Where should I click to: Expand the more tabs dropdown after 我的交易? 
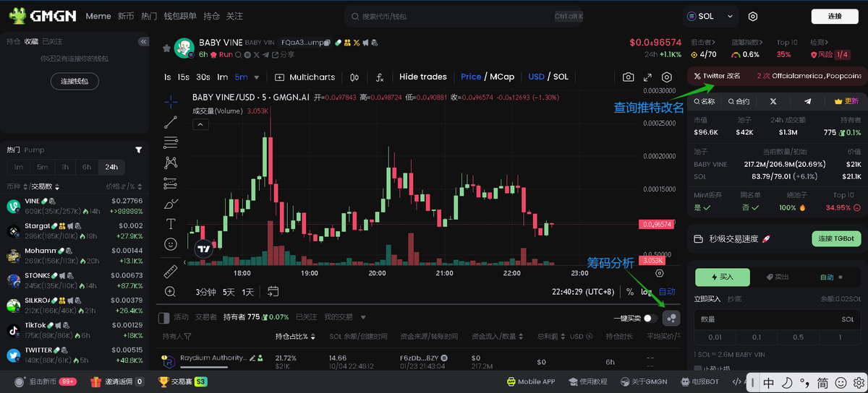click(x=363, y=317)
